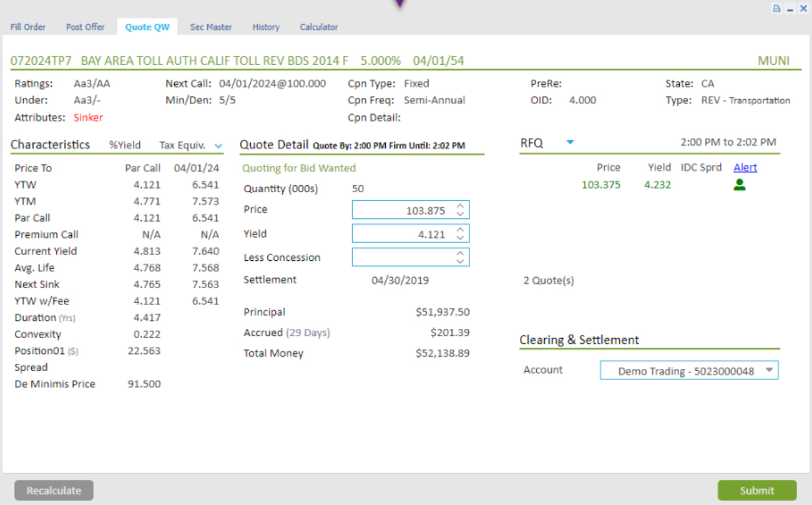
Task: Click Principal value $51,937.50
Action: [x=442, y=312]
